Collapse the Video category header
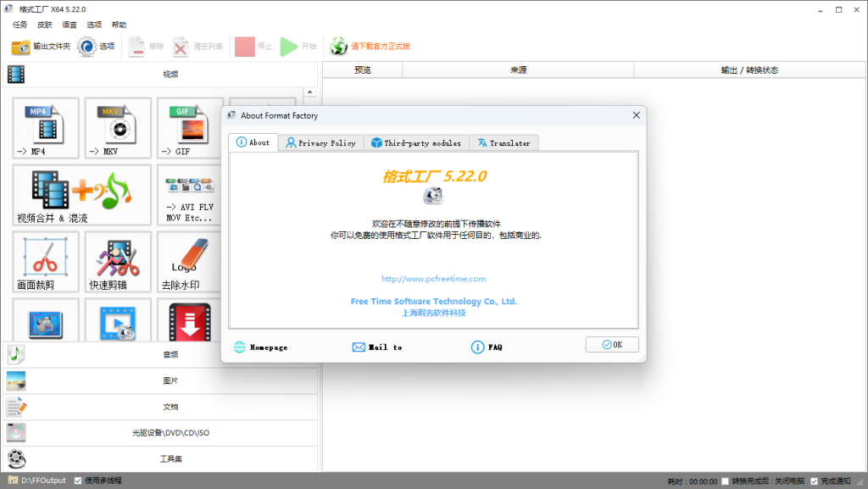Image resolution: width=868 pixels, height=489 pixels. [160, 74]
